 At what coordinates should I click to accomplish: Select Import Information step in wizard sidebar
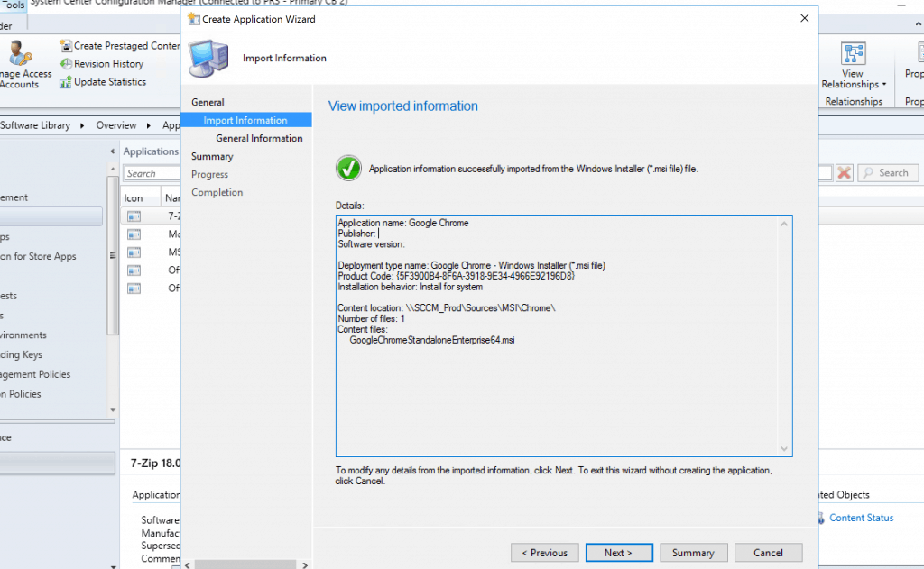tap(245, 120)
